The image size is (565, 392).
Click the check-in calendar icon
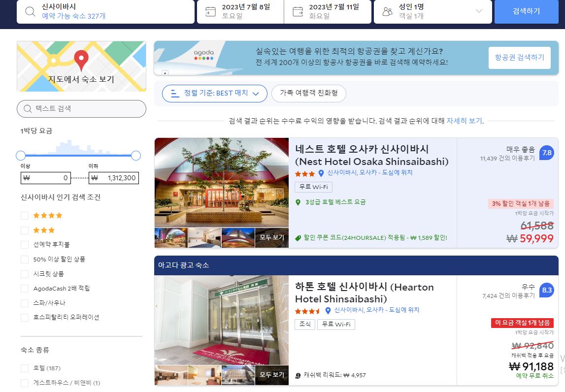tap(210, 11)
